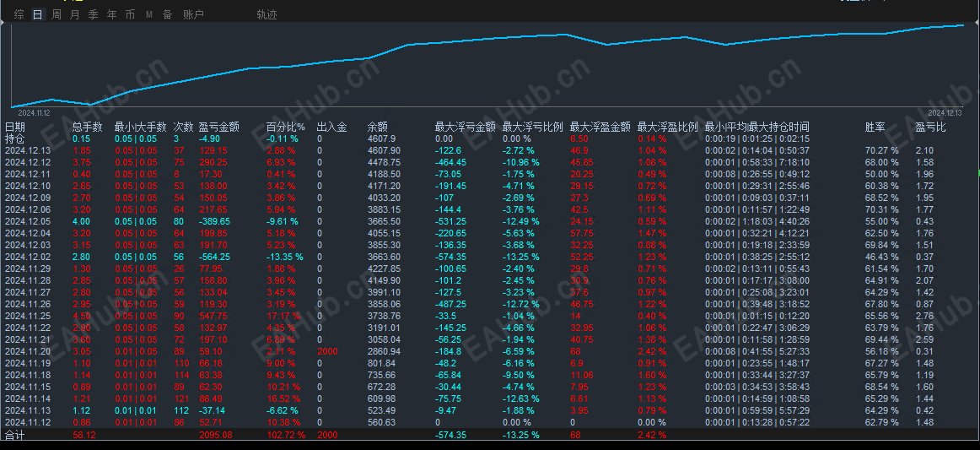Click the 0:00:01 | 0:58:33 | 7:18:10 holding time

[x=757, y=162]
